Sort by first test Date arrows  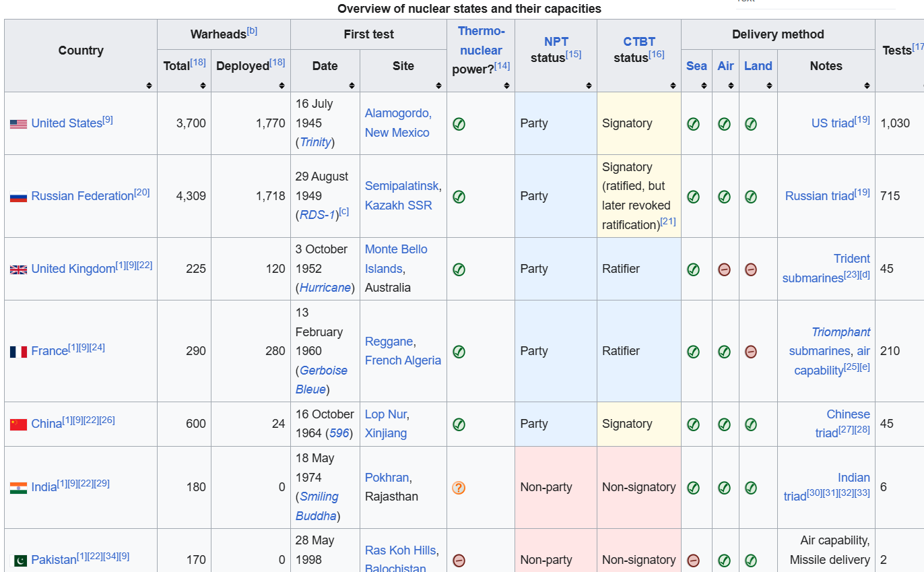(x=352, y=86)
